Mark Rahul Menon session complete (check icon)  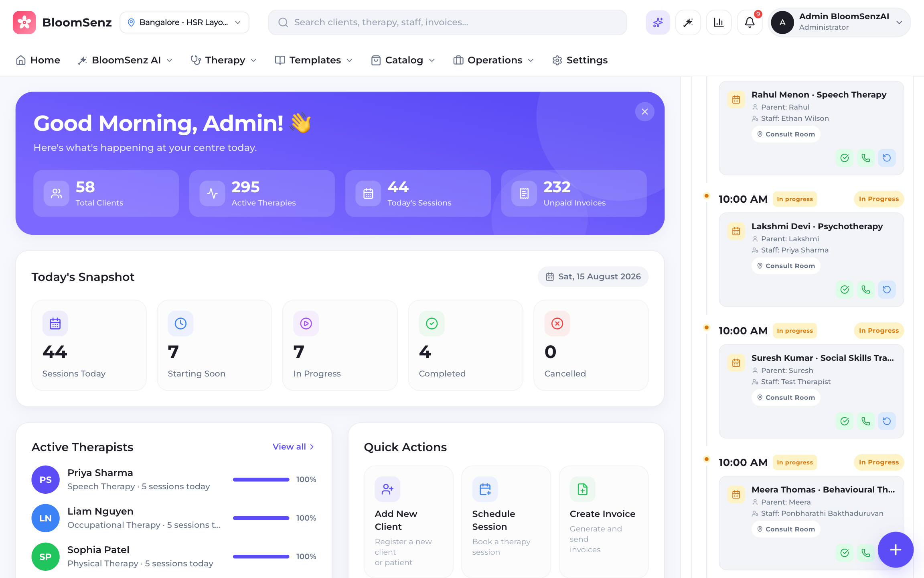845,158
